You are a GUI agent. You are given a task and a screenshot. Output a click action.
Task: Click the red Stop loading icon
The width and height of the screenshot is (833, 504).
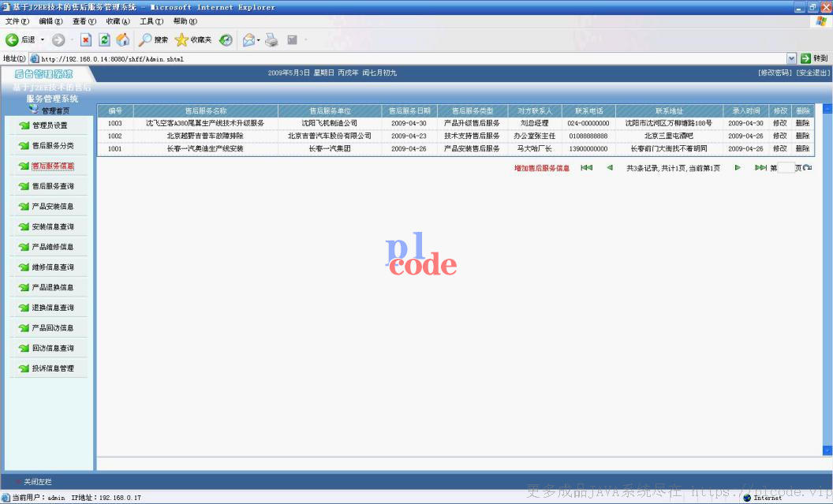tap(86, 40)
